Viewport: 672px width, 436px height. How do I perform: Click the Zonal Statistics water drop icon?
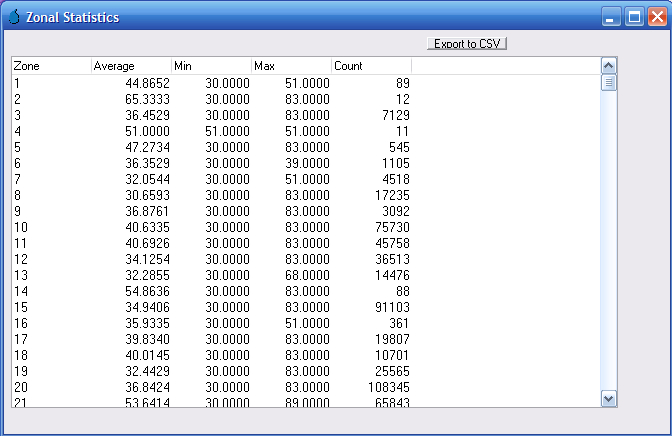14,17
